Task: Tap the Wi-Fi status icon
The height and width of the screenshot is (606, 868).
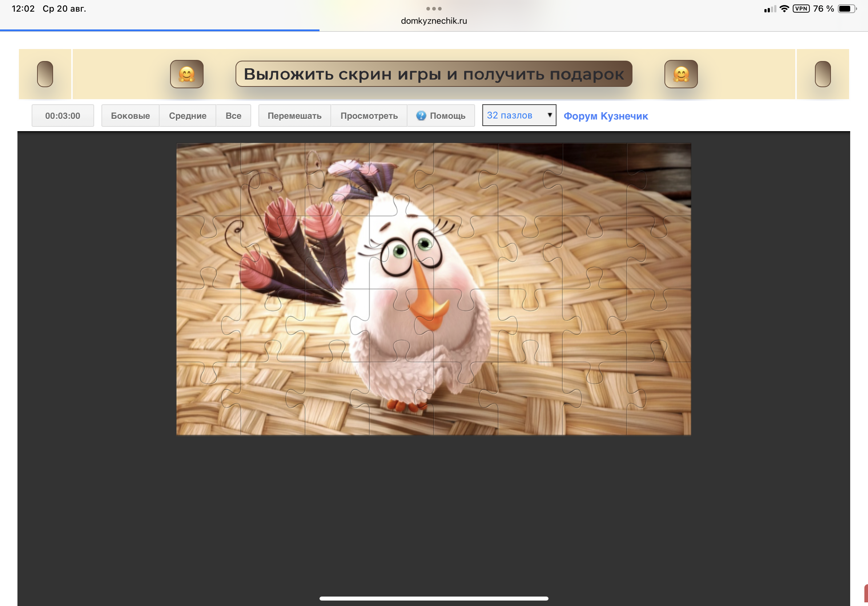Action: [x=784, y=8]
